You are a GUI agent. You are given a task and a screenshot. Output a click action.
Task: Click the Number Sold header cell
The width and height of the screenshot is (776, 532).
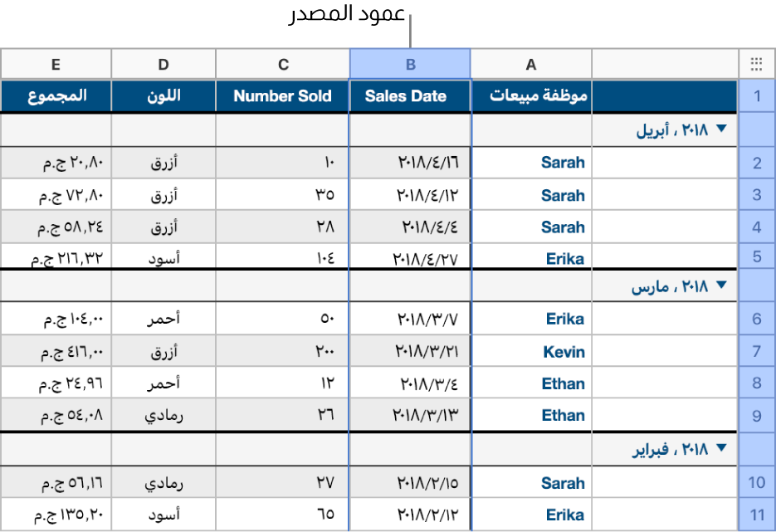282,96
